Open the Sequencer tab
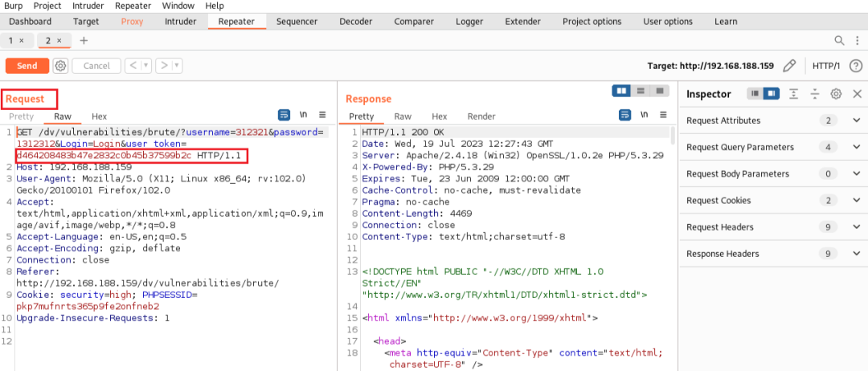The image size is (868, 371). tap(297, 22)
